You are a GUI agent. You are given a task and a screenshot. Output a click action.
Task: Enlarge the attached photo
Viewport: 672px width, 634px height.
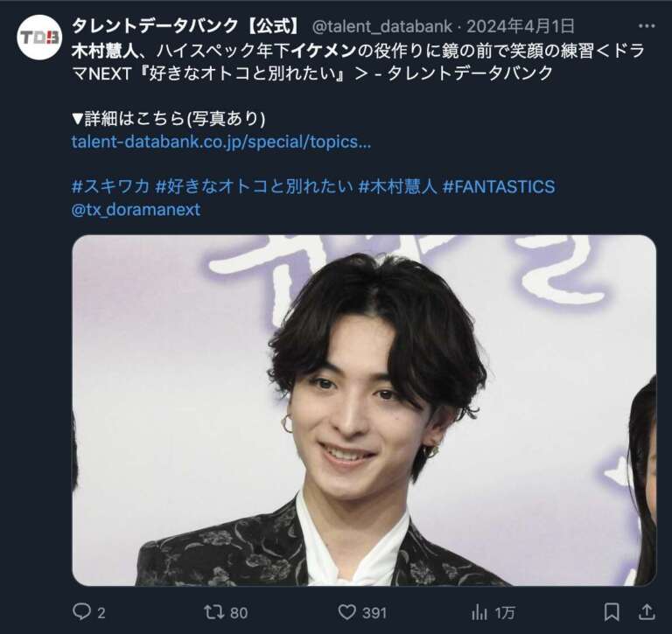point(364,410)
